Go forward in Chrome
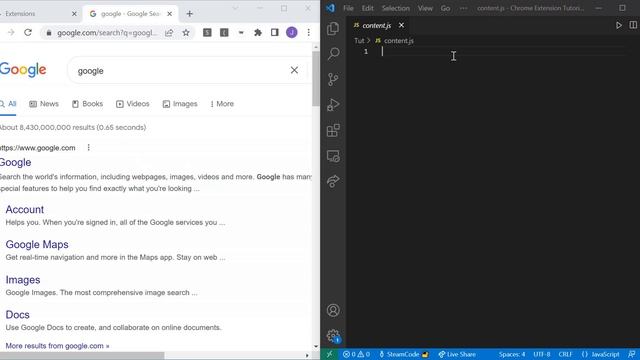Image resolution: width=640 pixels, height=360 pixels. 11,32
